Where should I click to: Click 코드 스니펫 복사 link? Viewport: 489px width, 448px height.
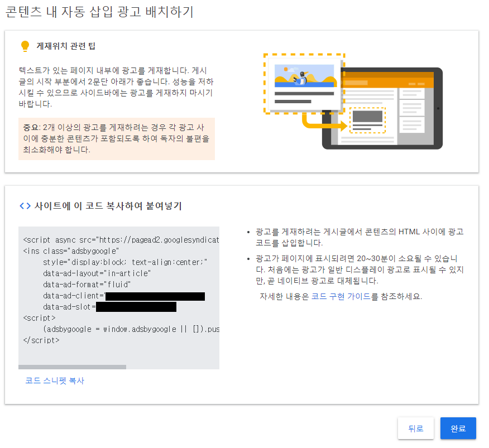click(x=55, y=380)
